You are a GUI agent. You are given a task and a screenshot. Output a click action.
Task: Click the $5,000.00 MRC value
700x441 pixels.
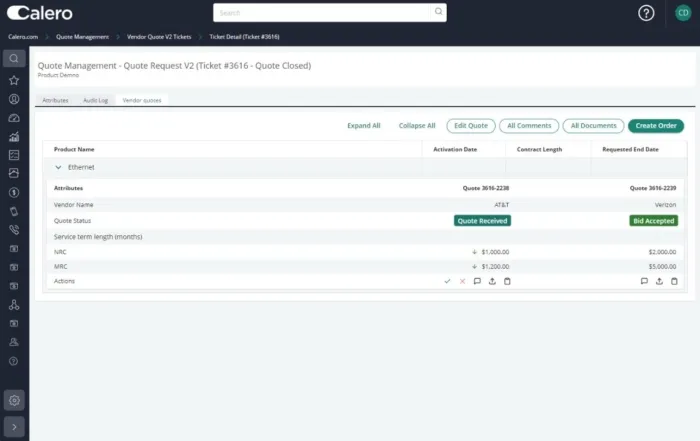[x=662, y=266]
